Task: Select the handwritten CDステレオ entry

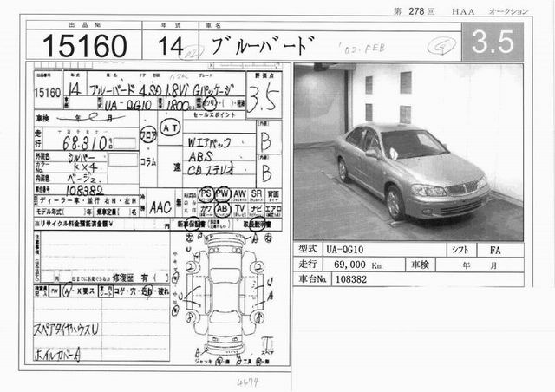Action: pyautogui.click(x=211, y=170)
